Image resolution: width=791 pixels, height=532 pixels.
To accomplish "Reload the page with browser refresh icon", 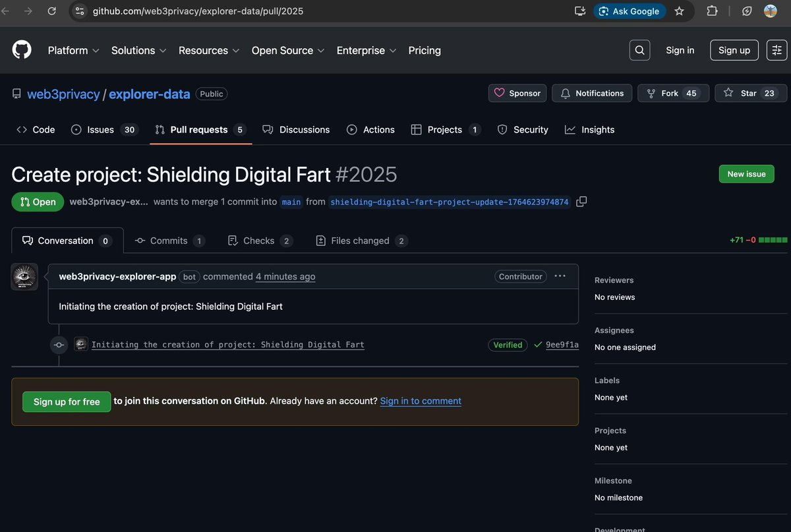I will (x=52, y=11).
